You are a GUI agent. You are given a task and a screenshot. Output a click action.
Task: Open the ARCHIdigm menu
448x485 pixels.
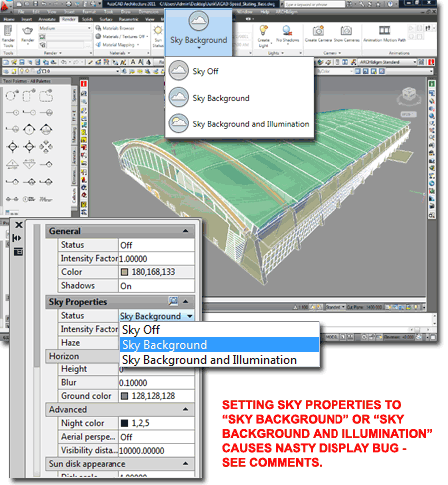click(286, 12)
